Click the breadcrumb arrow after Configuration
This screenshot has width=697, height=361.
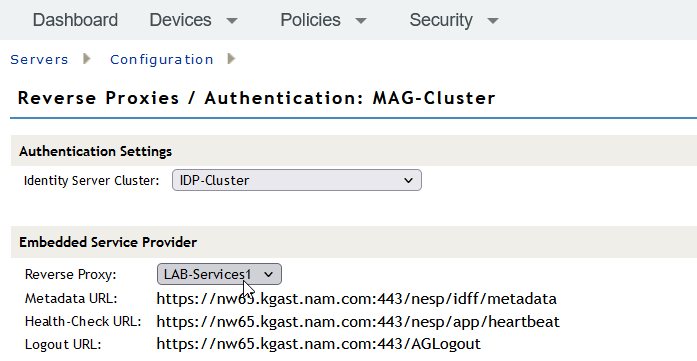pyautogui.click(x=231, y=59)
